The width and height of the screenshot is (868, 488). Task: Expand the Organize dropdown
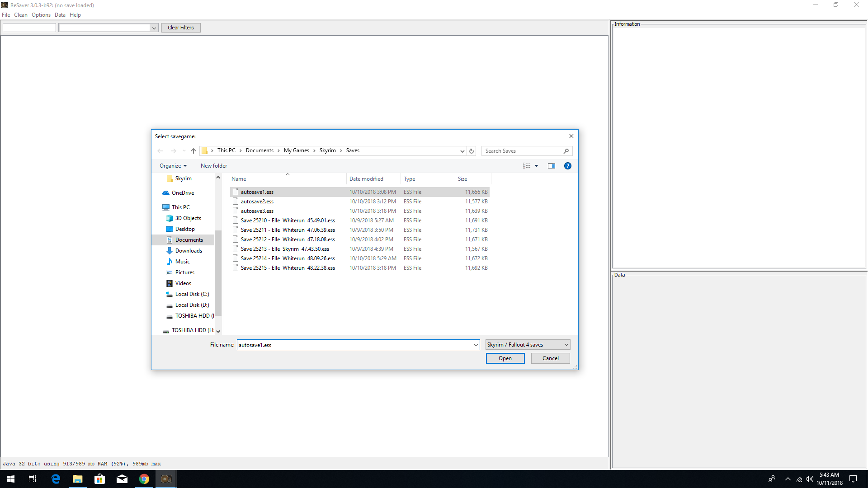click(x=172, y=166)
